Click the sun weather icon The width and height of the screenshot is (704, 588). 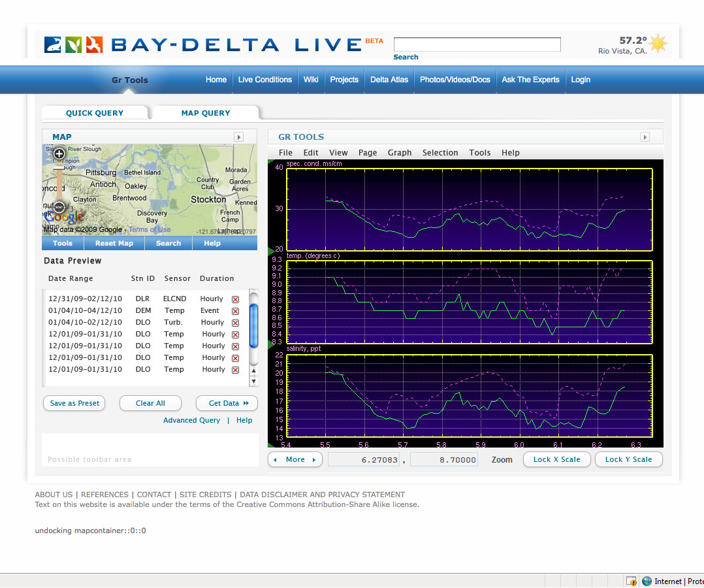coord(658,44)
